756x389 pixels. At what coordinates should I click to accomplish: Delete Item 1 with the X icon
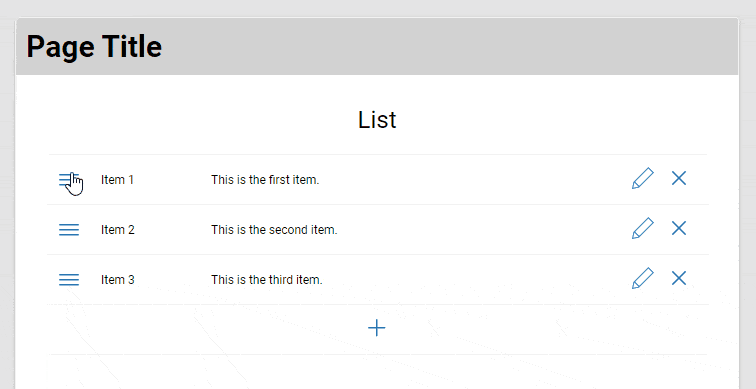pos(679,178)
